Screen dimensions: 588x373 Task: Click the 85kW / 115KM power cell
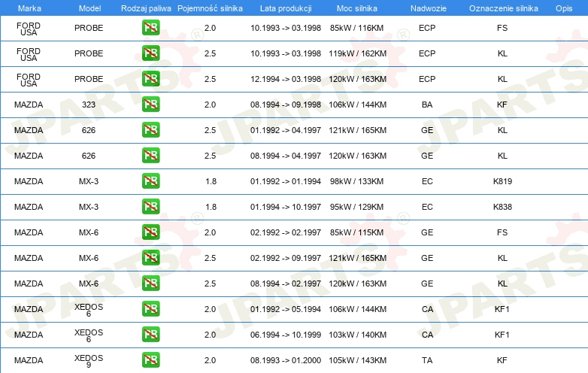(356, 232)
